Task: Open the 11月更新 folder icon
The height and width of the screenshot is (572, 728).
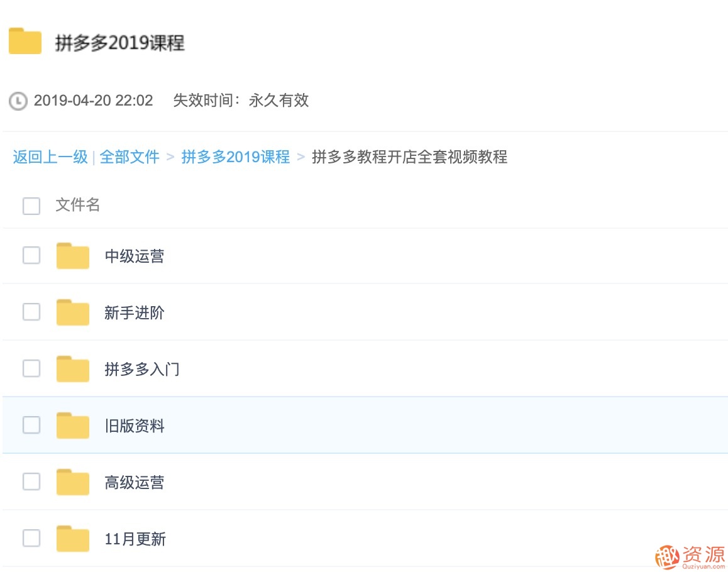Action: (x=73, y=539)
